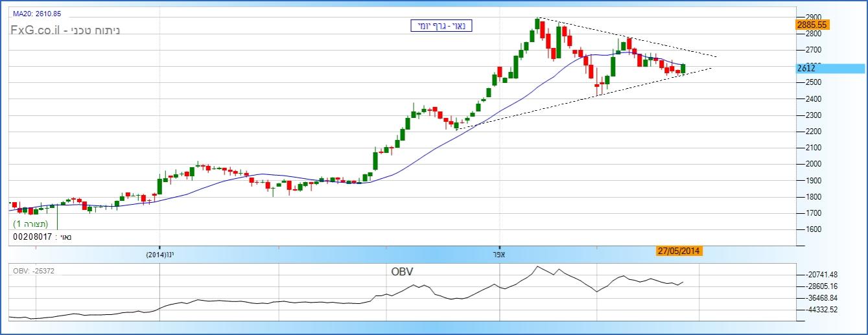This screenshot has width=868, height=335.
Task: Click the highest green candle at the chart's peak
Action: [537, 25]
